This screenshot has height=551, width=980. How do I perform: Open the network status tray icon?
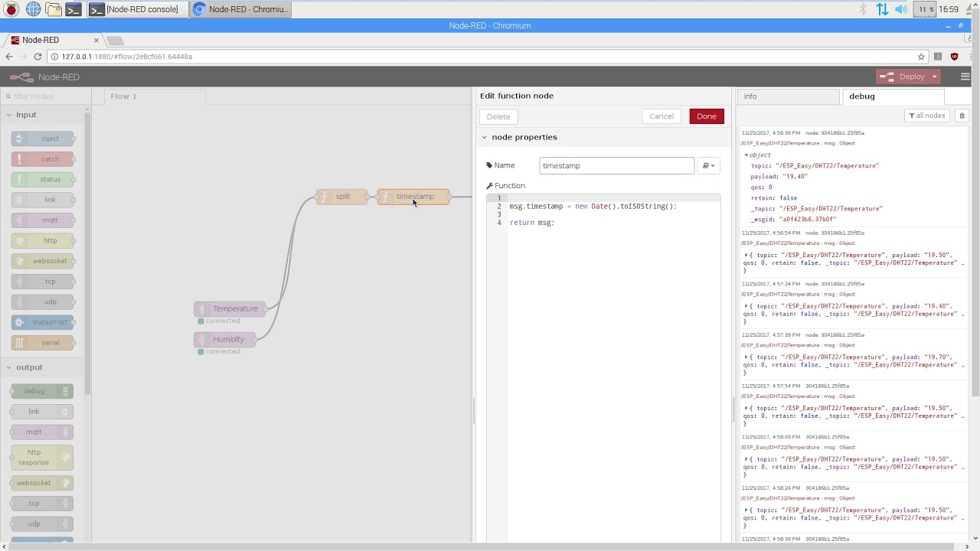(882, 9)
